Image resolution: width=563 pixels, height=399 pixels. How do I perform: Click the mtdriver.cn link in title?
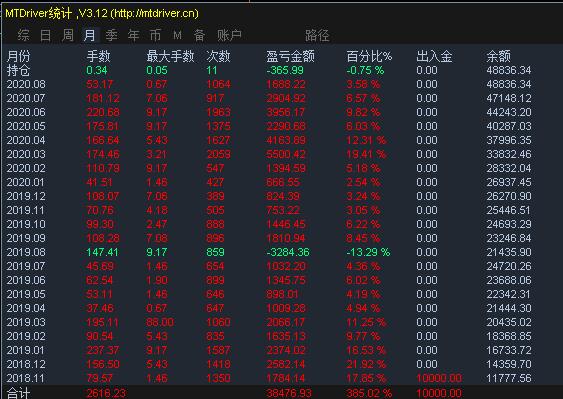tap(155, 14)
